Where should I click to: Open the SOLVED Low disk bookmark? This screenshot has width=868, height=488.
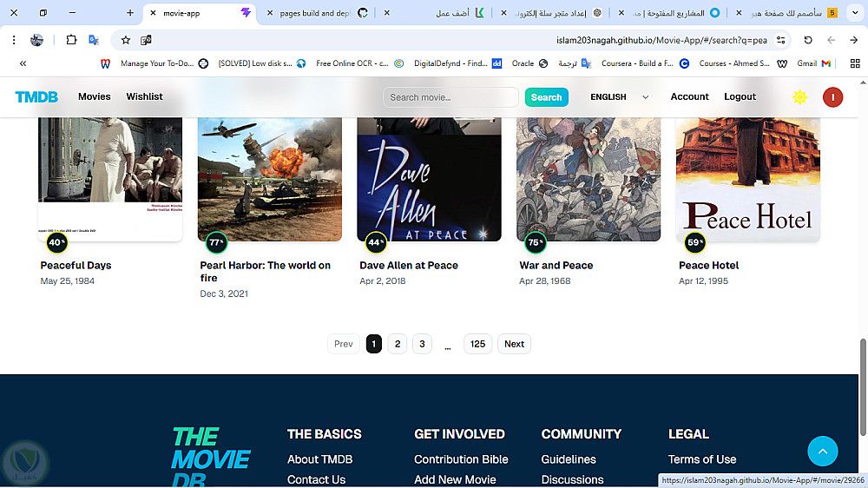click(x=262, y=63)
